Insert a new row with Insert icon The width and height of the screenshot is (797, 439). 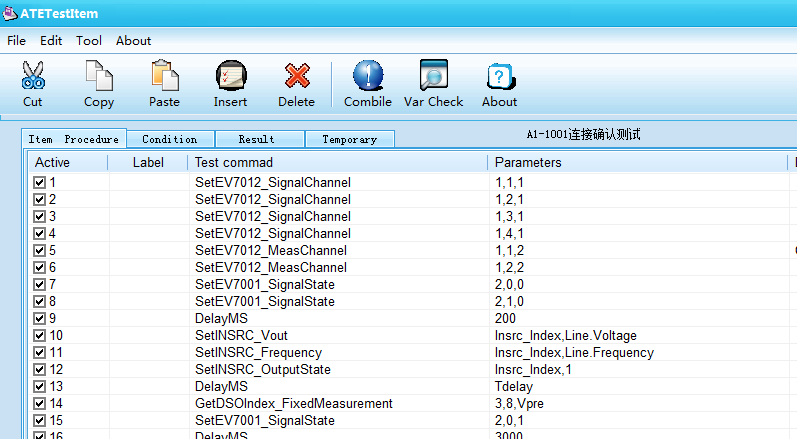click(x=231, y=76)
